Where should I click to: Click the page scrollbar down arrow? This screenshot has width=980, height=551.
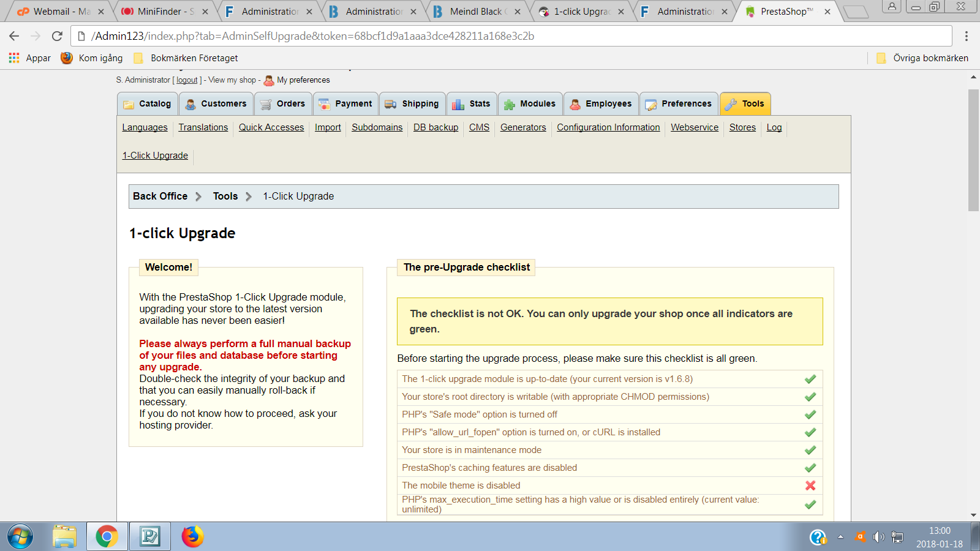[x=973, y=515]
